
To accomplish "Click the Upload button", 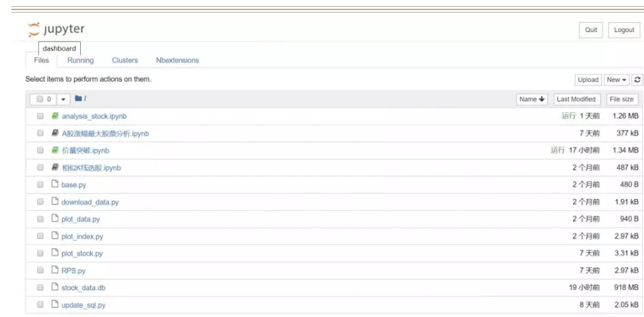I will point(588,80).
